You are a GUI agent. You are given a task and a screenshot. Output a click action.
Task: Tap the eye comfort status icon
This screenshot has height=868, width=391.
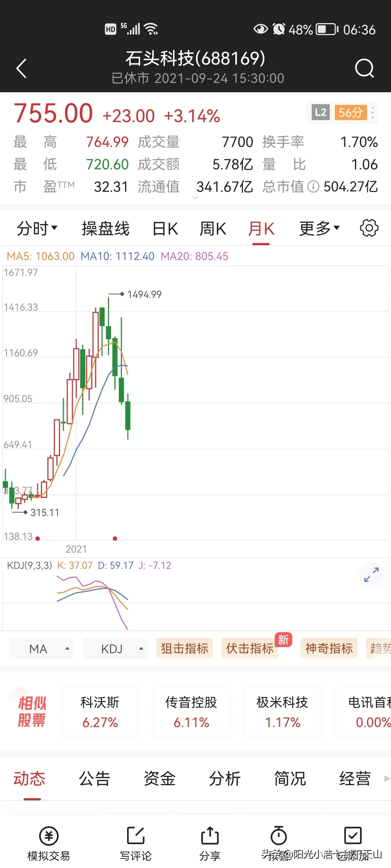coord(261,29)
